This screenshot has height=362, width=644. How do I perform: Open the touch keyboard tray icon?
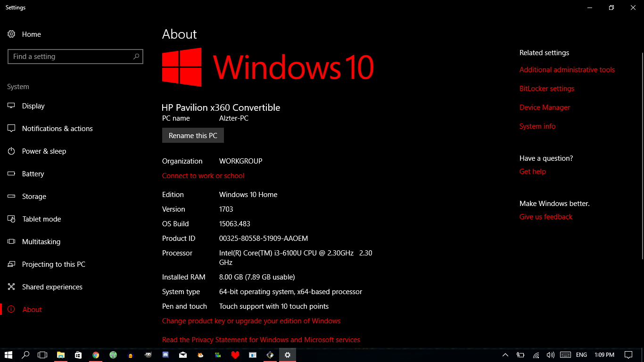click(566, 355)
